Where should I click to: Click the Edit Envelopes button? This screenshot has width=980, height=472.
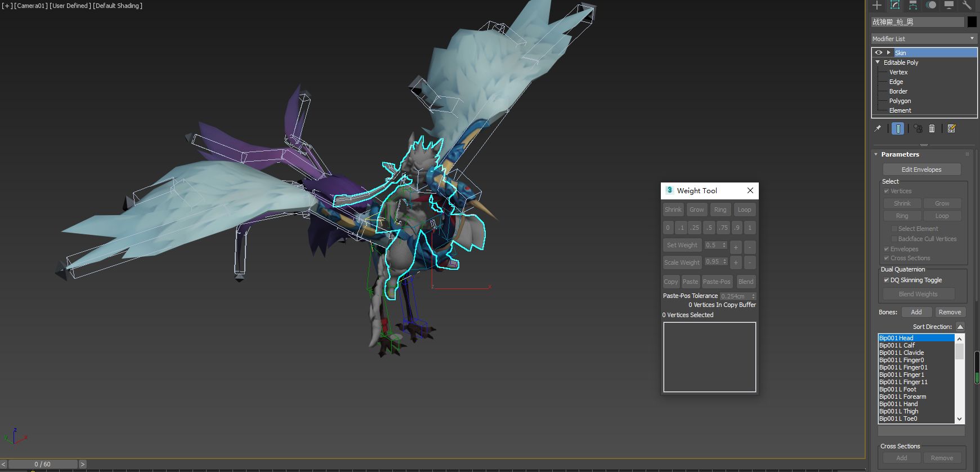click(x=921, y=170)
